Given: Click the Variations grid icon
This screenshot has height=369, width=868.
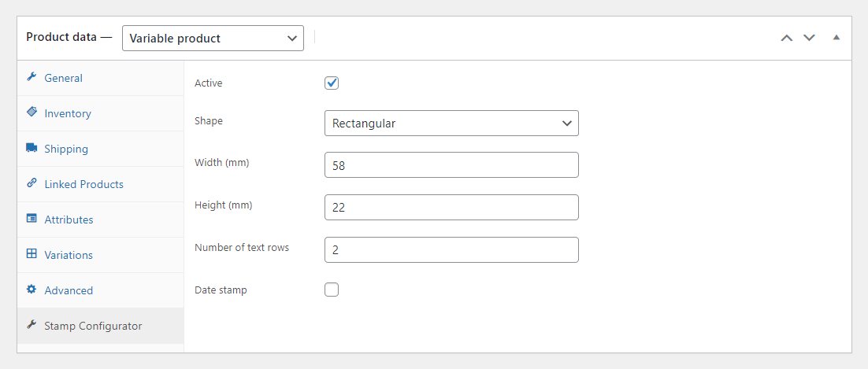Looking at the screenshot, I should 32,254.
